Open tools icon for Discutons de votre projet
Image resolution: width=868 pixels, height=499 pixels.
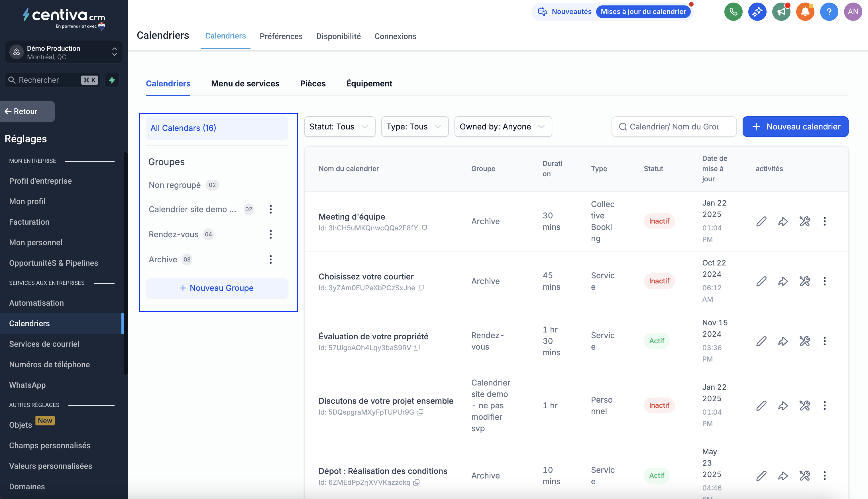click(805, 405)
